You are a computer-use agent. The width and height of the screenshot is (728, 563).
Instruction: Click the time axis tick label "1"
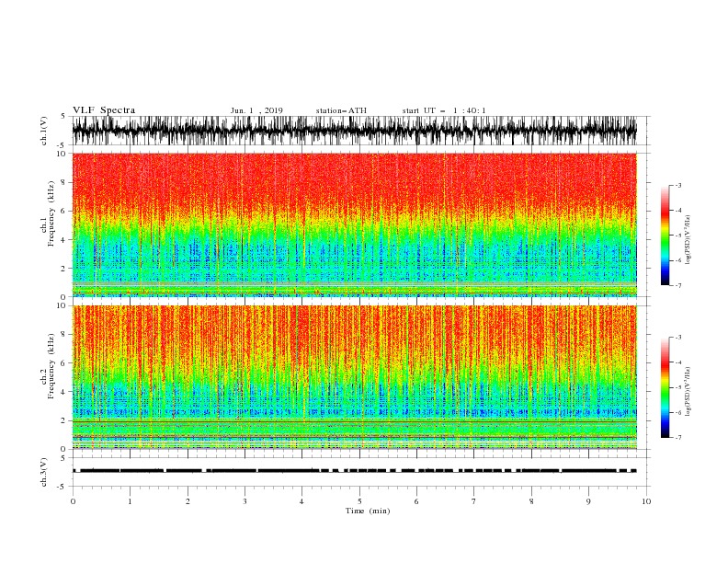(130, 501)
